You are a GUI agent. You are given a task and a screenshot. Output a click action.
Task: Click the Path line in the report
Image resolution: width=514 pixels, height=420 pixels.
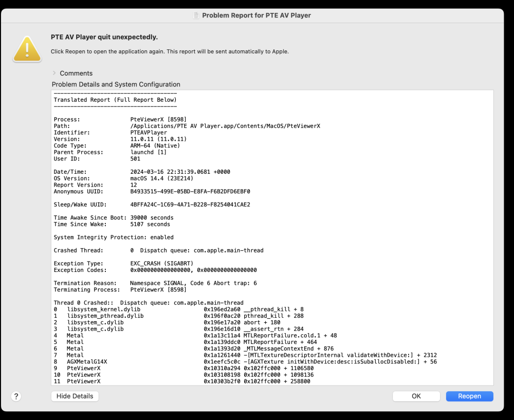coord(187,126)
